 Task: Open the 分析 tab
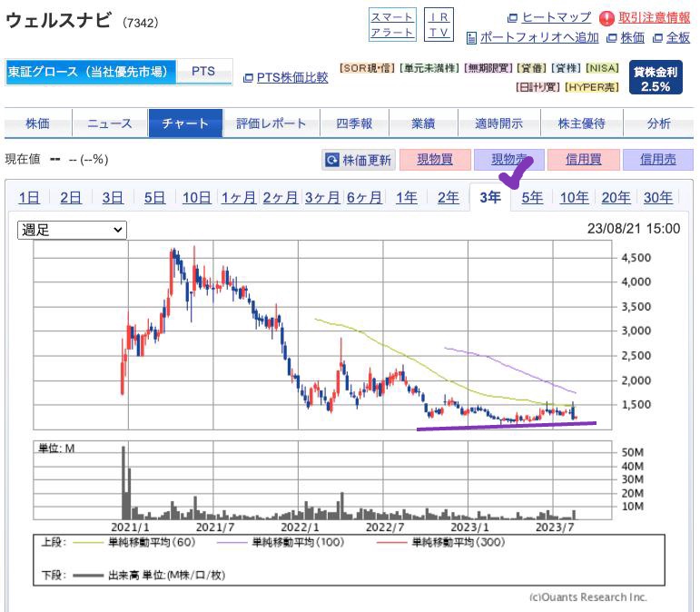click(659, 123)
